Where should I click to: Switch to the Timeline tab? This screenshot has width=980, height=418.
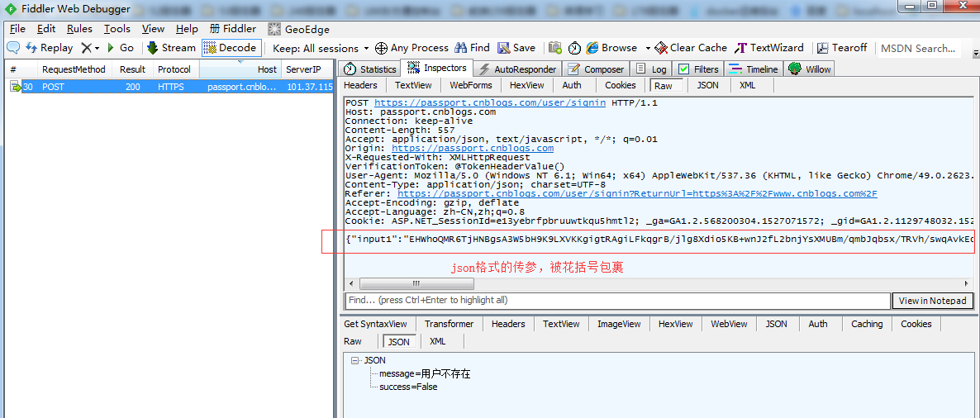[754, 69]
